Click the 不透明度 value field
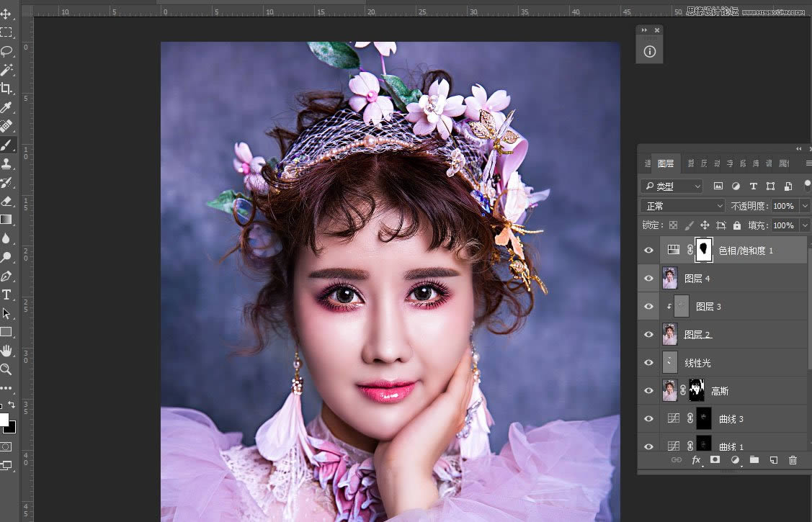 tap(785, 206)
